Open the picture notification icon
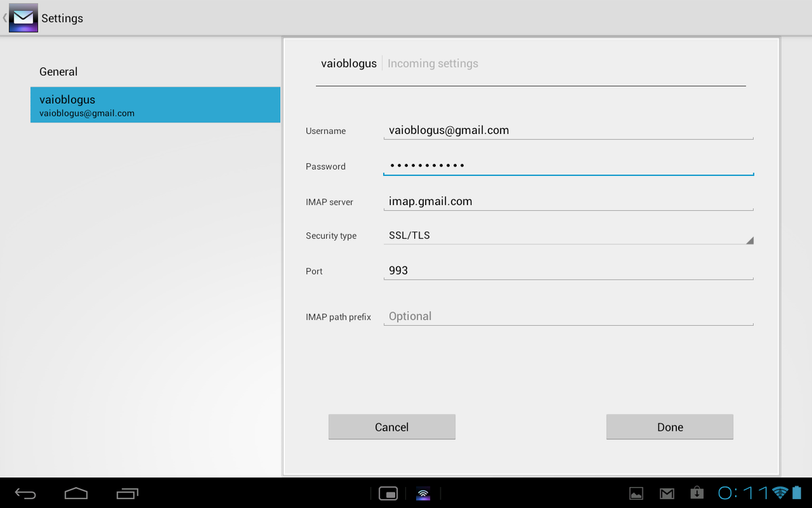Image resolution: width=812 pixels, height=508 pixels. (636, 493)
